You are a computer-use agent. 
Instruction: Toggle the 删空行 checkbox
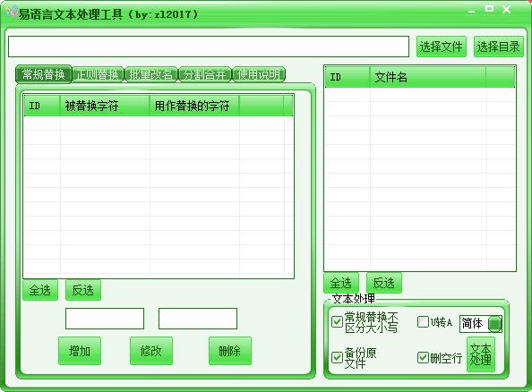(423, 357)
